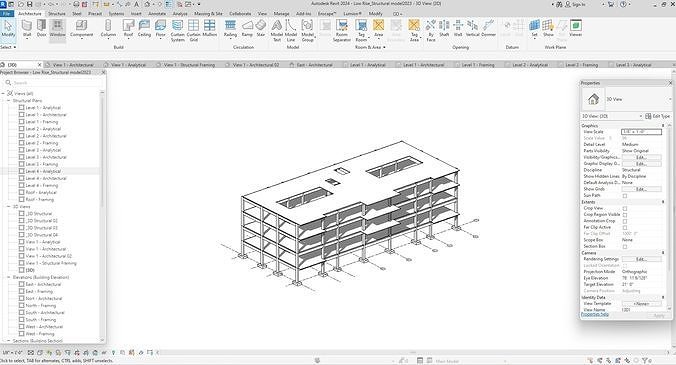
Task: Click Edit for Visibility/Graphics overrides
Action: tap(641, 157)
